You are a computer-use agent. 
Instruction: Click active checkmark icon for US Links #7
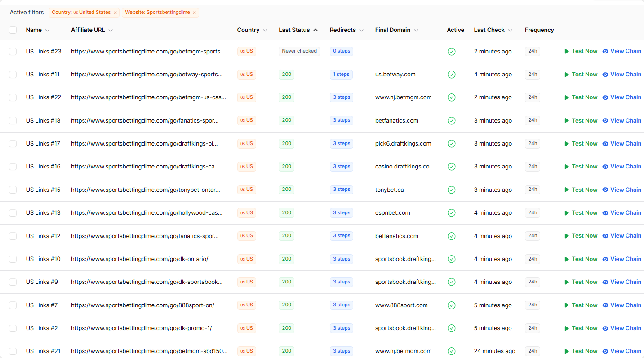tap(452, 305)
